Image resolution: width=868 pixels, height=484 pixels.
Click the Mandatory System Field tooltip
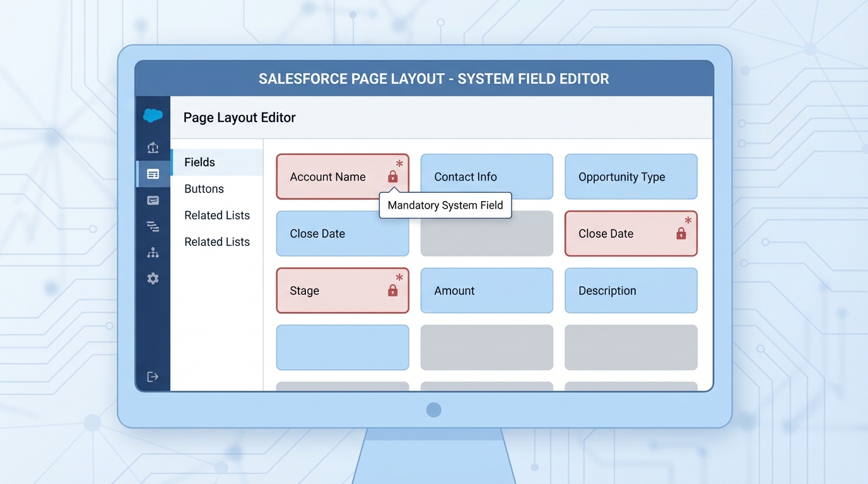(445, 205)
